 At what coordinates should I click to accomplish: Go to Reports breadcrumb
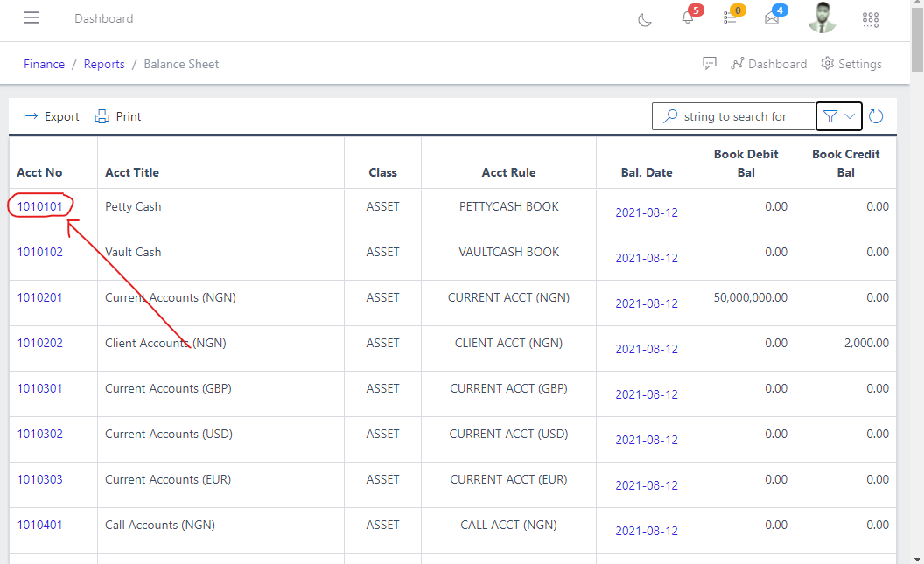pos(104,64)
